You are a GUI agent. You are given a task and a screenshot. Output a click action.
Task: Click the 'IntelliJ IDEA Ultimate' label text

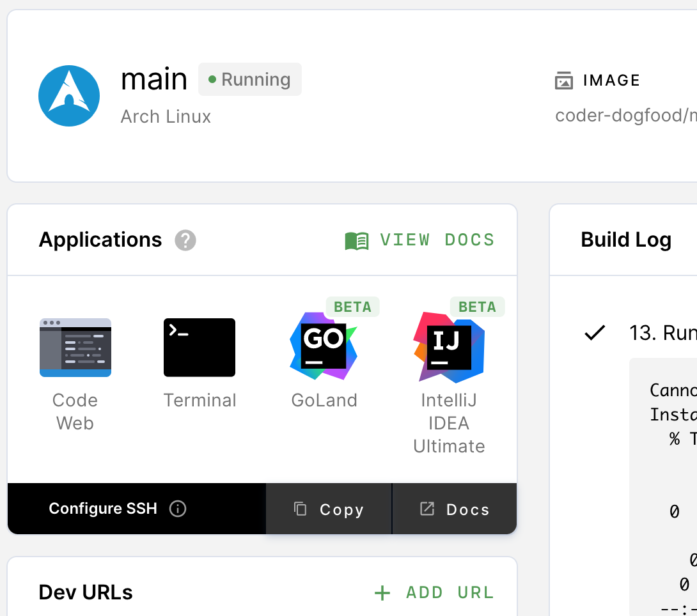(449, 423)
